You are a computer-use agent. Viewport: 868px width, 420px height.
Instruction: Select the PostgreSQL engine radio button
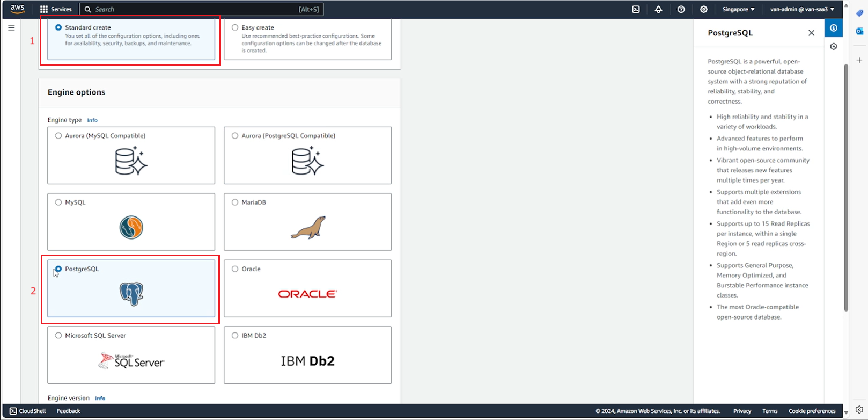pos(58,269)
